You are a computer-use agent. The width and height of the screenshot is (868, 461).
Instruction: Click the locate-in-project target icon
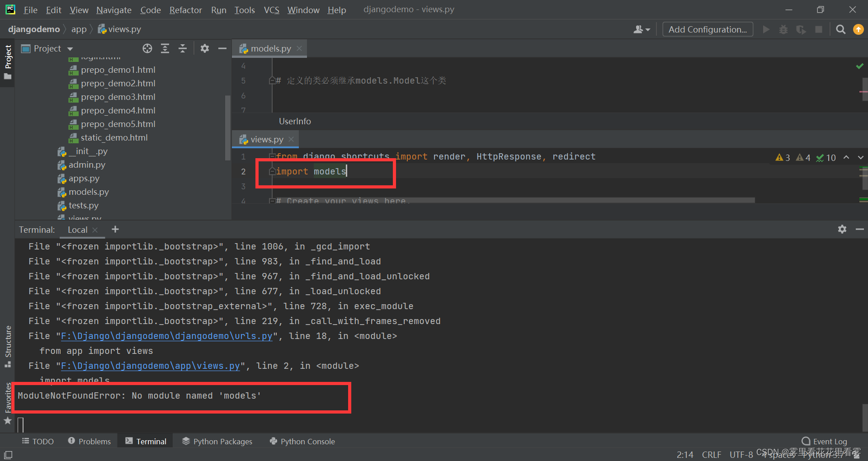pos(147,48)
